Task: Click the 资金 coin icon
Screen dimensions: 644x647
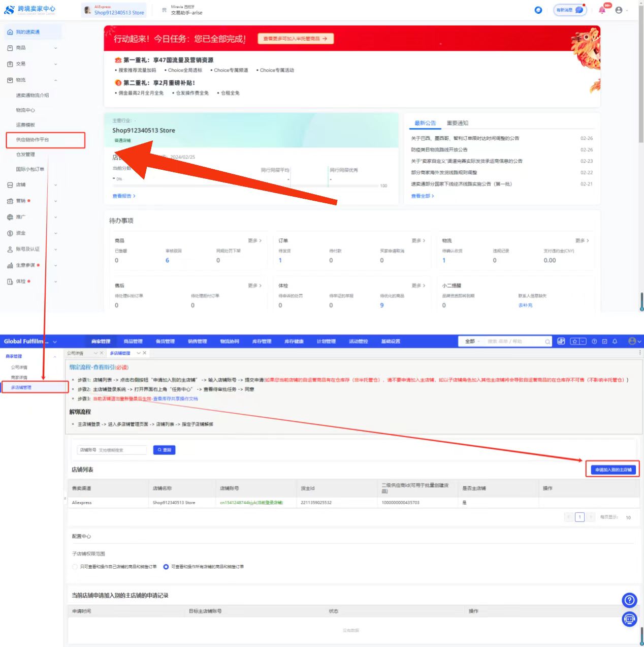Action: 10,233
